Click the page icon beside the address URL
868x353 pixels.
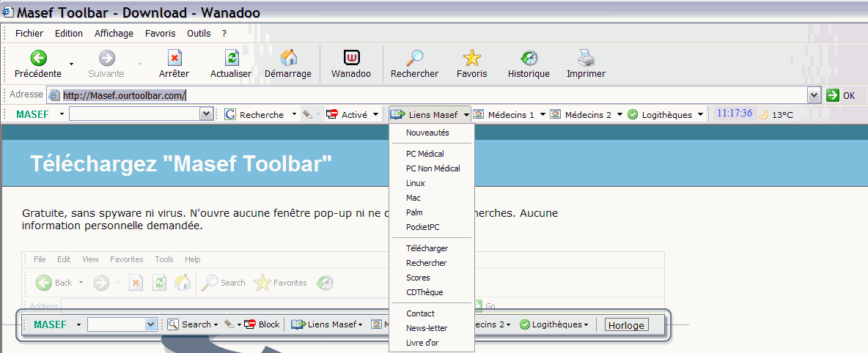click(54, 95)
